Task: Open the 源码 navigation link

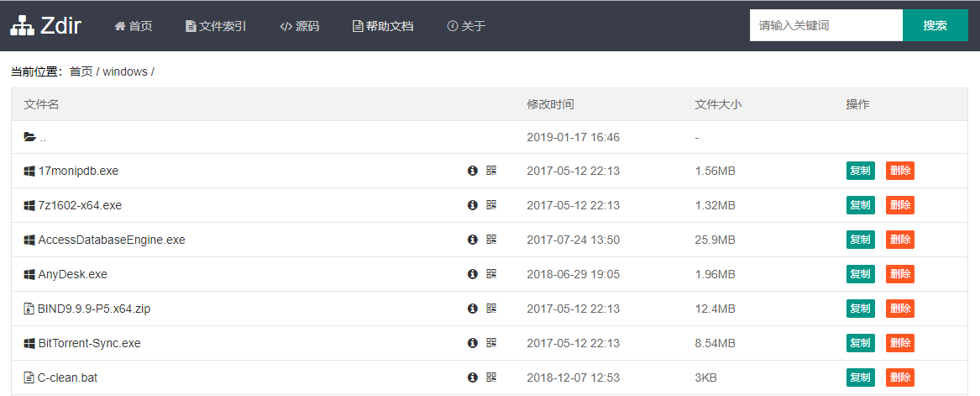Action: click(x=300, y=26)
